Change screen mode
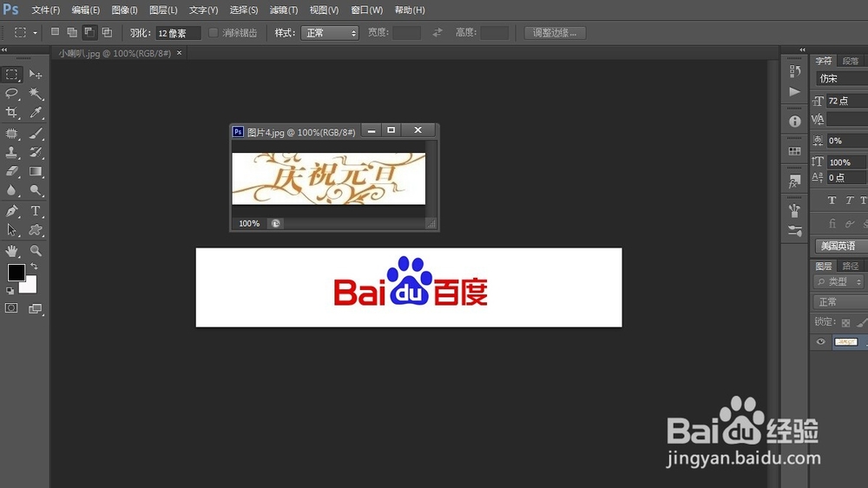The image size is (868, 488). click(x=36, y=308)
